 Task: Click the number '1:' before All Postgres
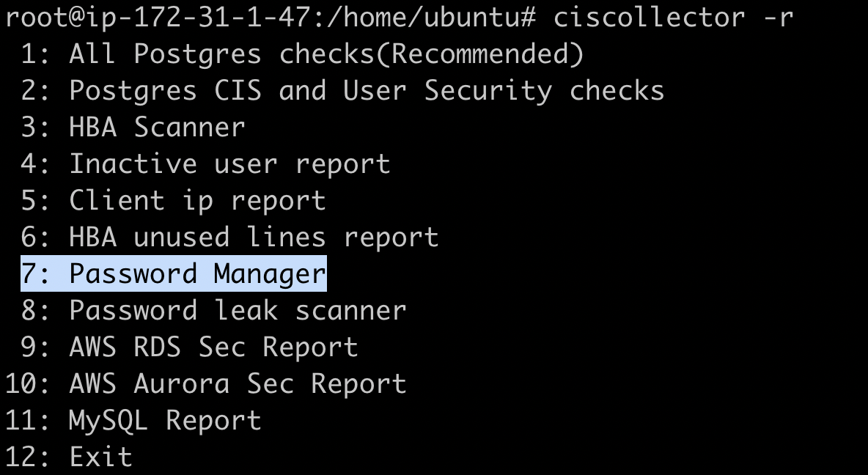[x=36, y=54]
